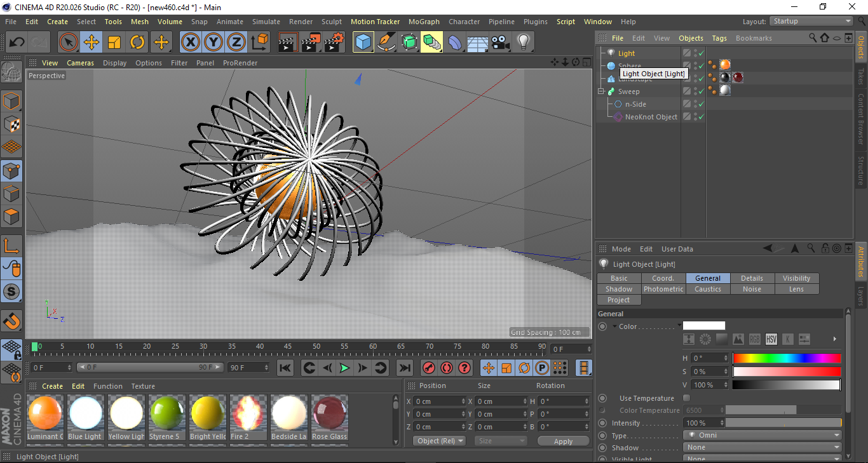This screenshot has width=868, height=463.
Task: Open the Attributes Mode menu
Action: point(621,249)
